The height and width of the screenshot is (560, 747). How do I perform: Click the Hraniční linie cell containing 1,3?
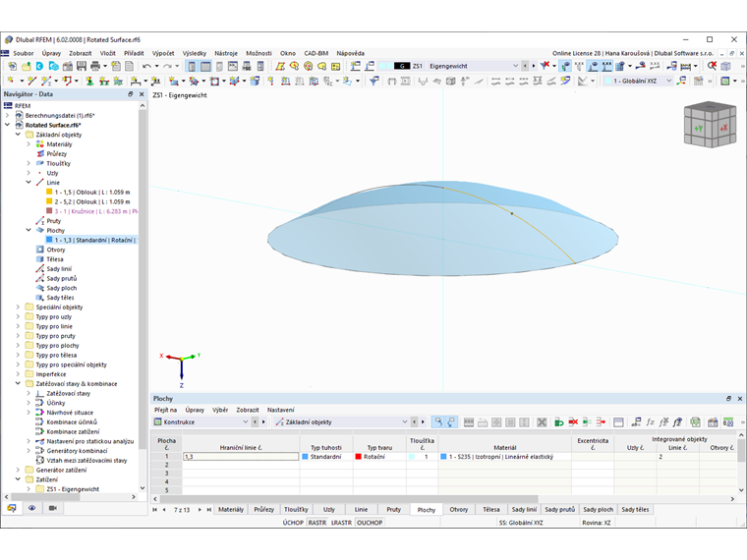(x=241, y=457)
